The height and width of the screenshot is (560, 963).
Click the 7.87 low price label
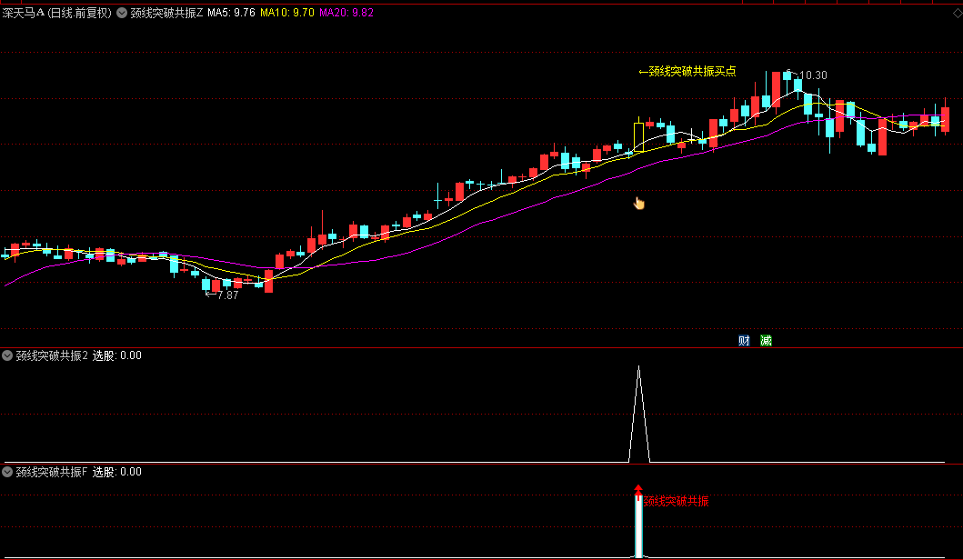pyautogui.click(x=228, y=295)
